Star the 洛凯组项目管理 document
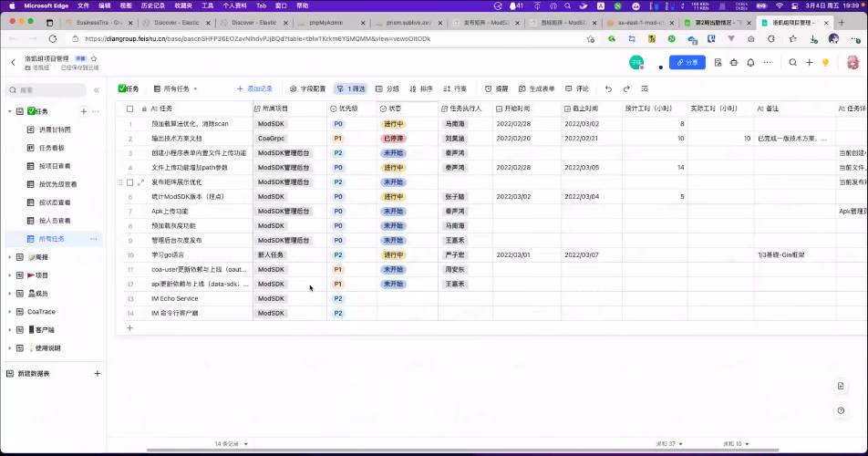The height and width of the screenshot is (456, 868). click(x=94, y=58)
